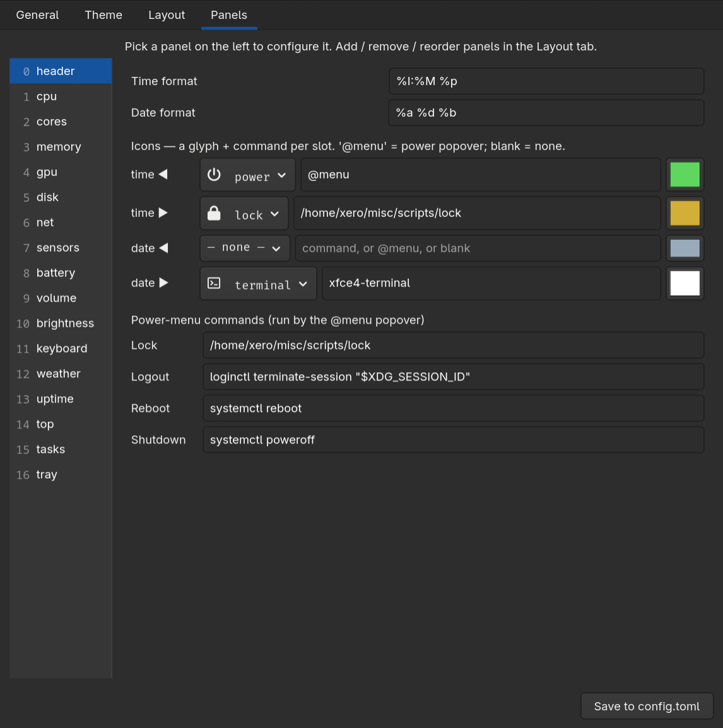Select the top panel in the list
Screen dimensions: 723x728
pyautogui.click(x=61, y=425)
